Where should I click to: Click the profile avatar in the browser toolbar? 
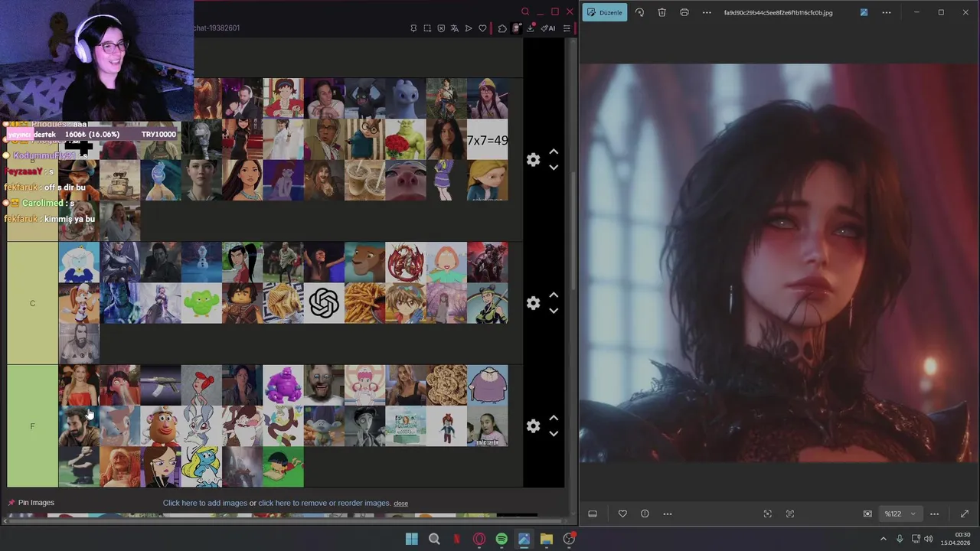pyautogui.click(x=517, y=28)
